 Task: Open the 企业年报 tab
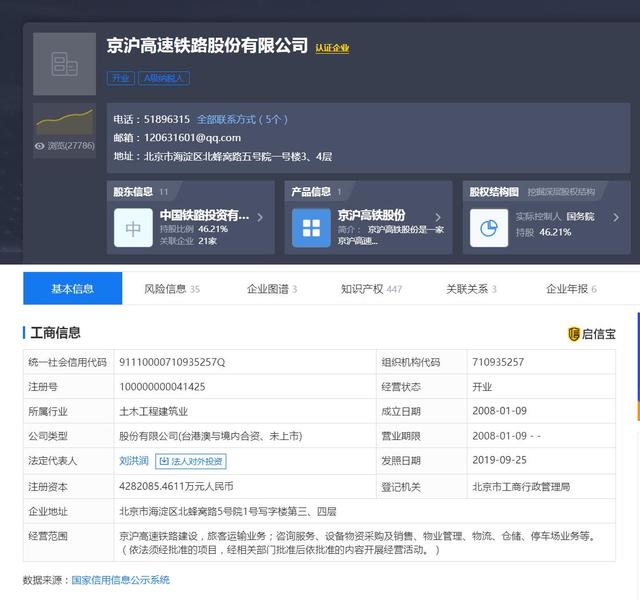click(x=571, y=289)
